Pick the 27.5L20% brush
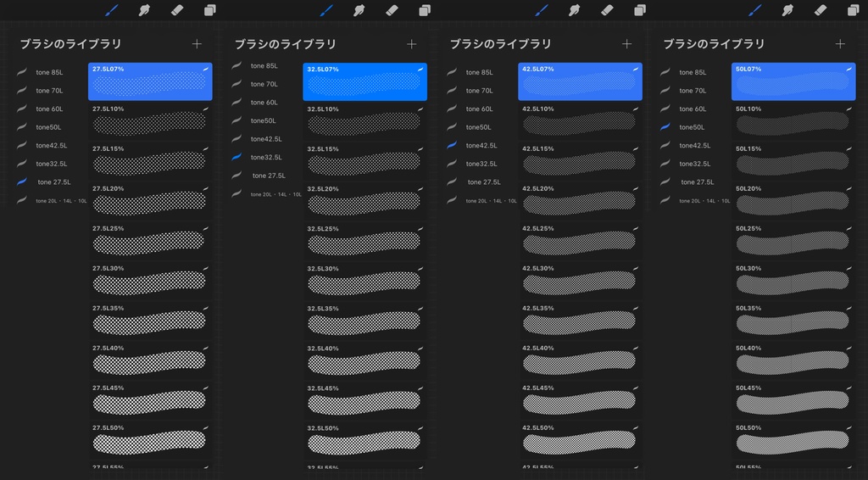Screen dimensions: 868x480 (x=150, y=201)
